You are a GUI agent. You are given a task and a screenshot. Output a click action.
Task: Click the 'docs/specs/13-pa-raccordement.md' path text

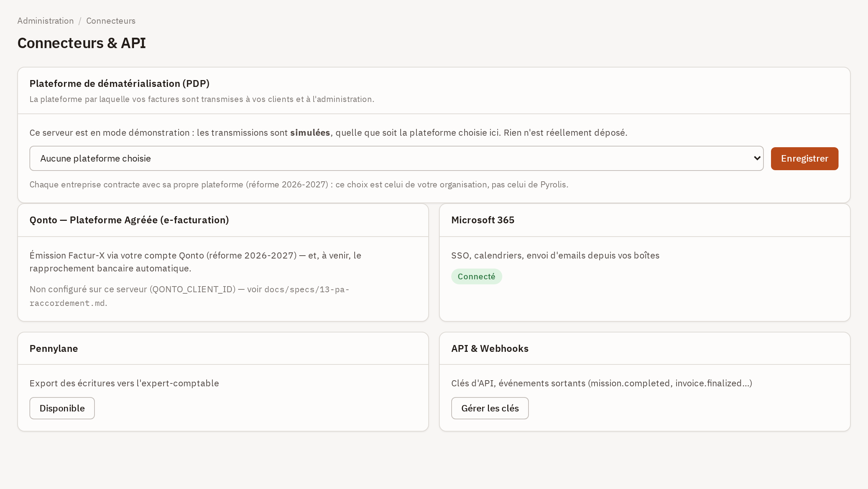coord(189,296)
